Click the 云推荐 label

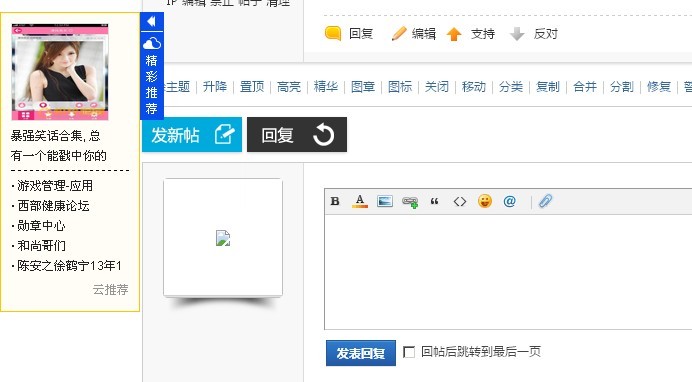pyautogui.click(x=110, y=289)
